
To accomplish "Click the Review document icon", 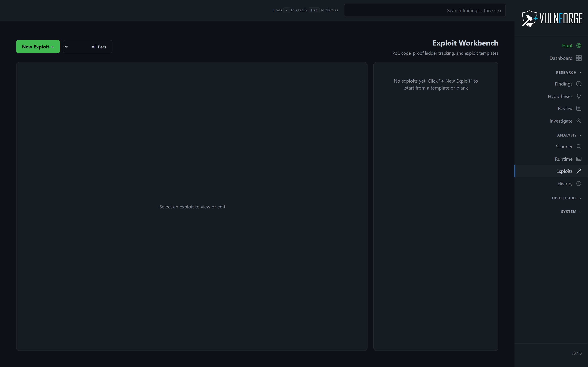I will click(x=579, y=108).
